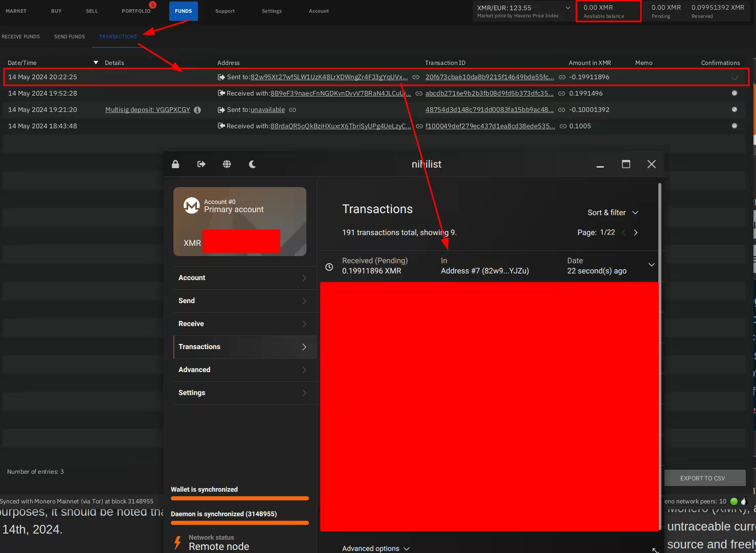Click the close wallet exit icon
Viewport: 756px width, 553px height.
[x=201, y=164]
